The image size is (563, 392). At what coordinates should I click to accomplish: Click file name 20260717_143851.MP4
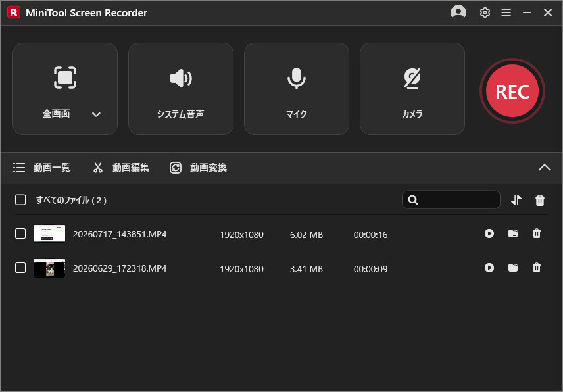[x=120, y=234]
